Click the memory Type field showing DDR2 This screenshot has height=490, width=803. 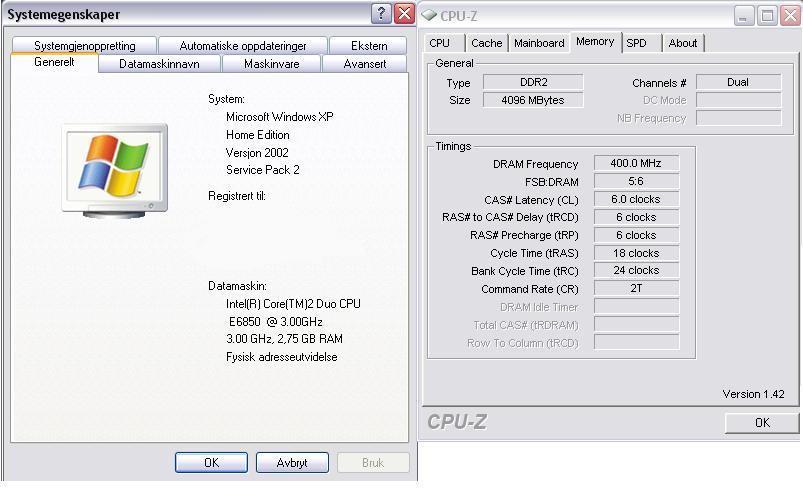point(533,82)
